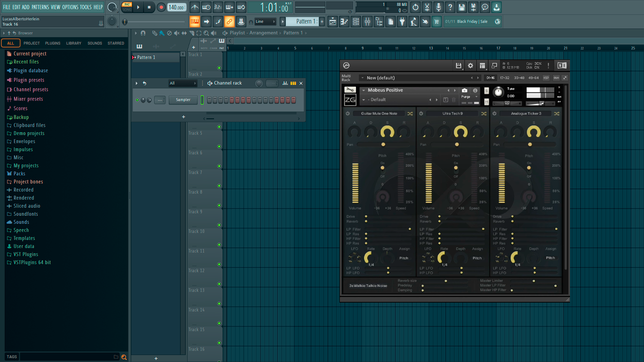Open the All filter dropdown in Channel rack
Image resolution: width=644 pixels, height=362 pixels.
(183, 83)
